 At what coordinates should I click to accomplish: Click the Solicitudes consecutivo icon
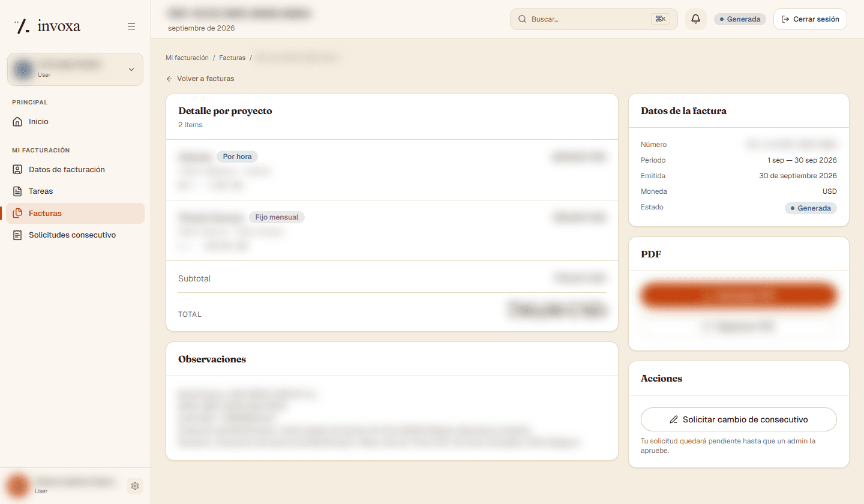tap(17, 235)
